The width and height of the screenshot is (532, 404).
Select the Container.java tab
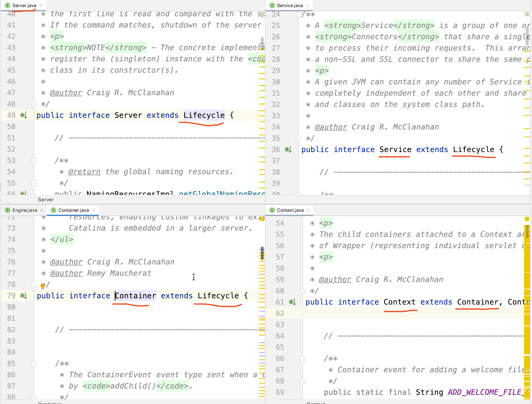[x=73, y=210]
